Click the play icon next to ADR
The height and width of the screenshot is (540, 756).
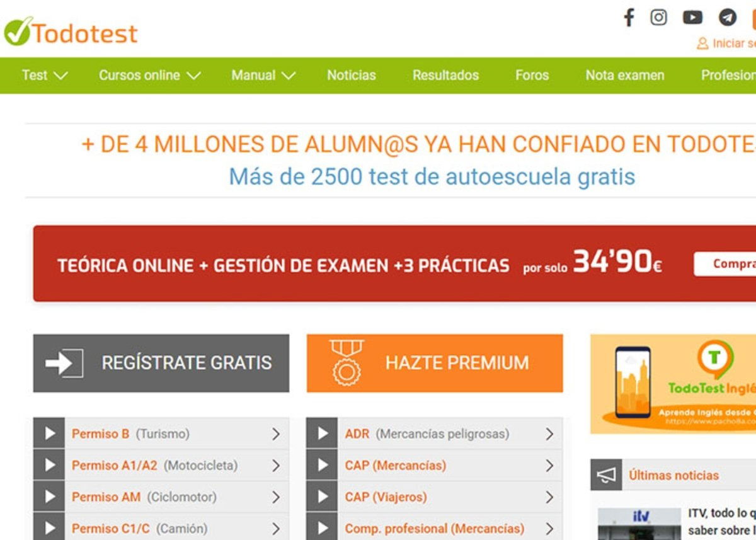click(322, 434)
